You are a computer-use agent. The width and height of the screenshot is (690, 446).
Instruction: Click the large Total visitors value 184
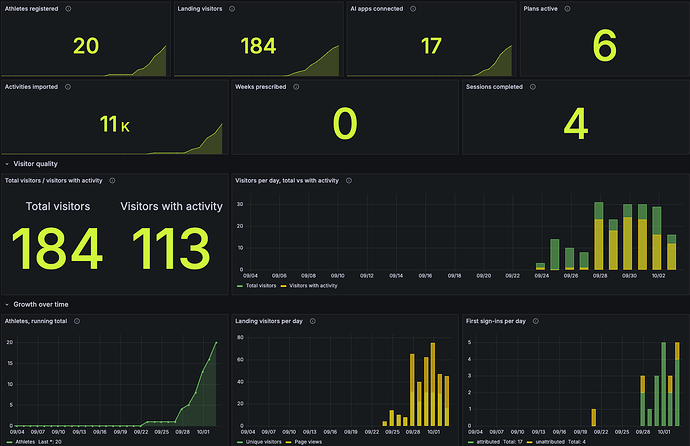click(57, 248)
